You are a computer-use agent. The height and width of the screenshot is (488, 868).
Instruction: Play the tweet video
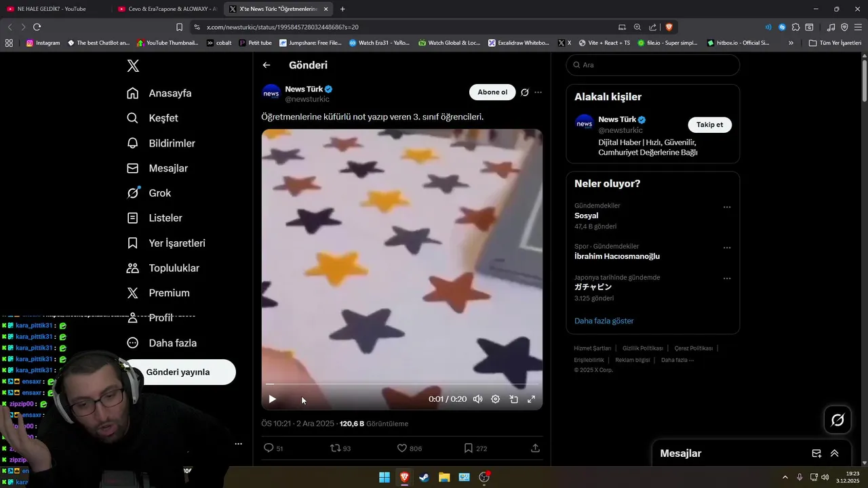[x=272, y=399]
